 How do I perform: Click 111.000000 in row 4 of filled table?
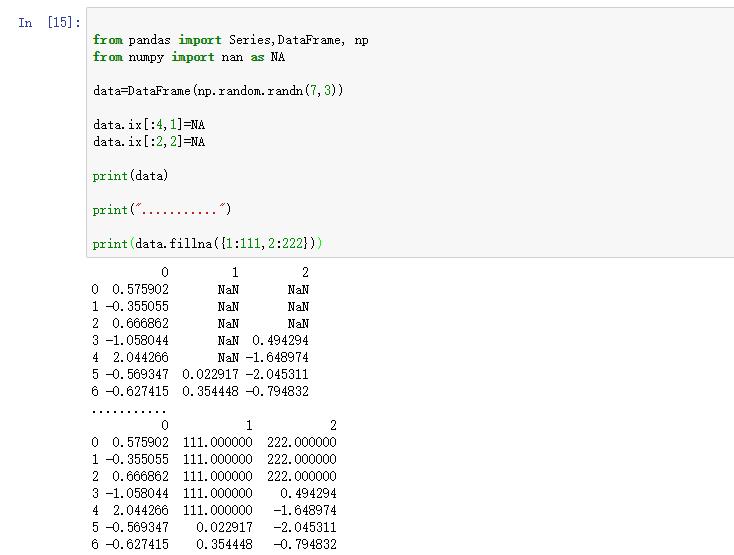coord(218,511)
